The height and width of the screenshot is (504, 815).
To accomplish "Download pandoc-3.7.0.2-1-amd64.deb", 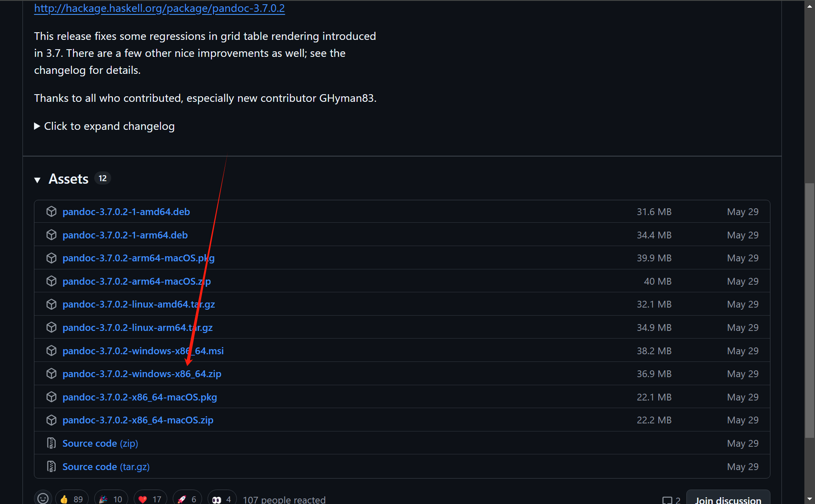I will tap(126, 212).
